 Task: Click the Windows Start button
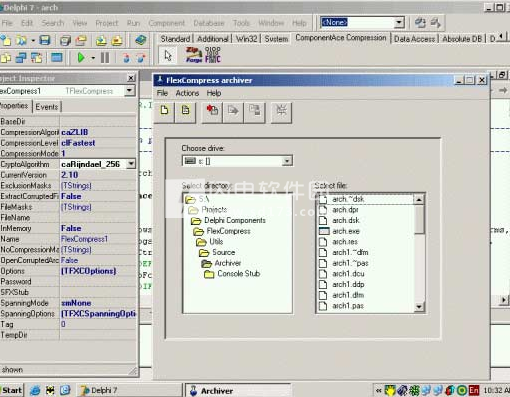(x=12, y=390)
